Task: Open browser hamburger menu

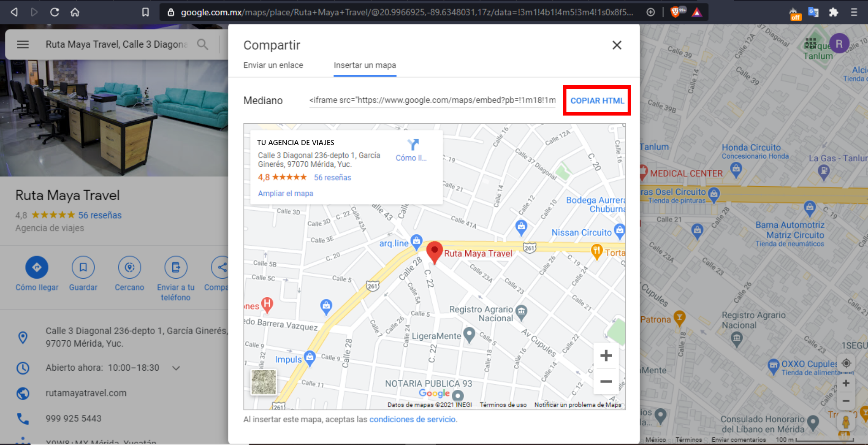Action: (854, 12)
